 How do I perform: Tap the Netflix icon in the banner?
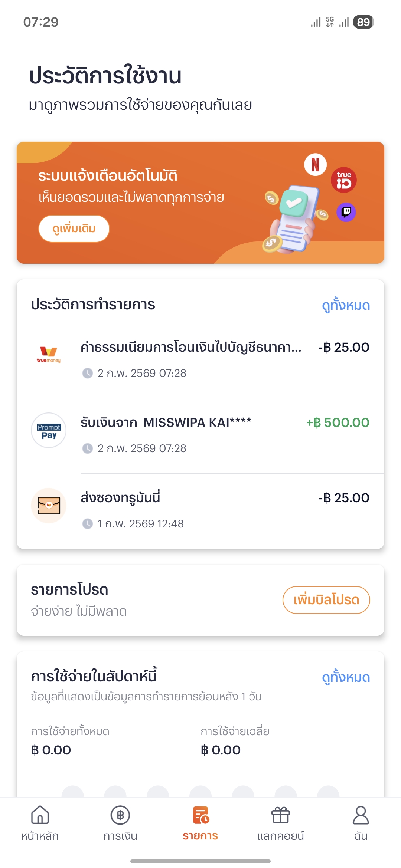click(x=315, y=165)
